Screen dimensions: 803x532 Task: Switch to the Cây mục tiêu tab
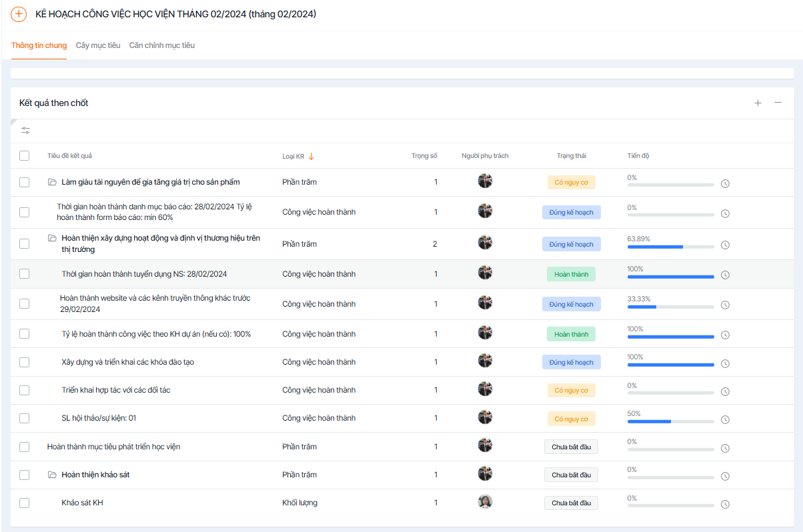[98, 45]
